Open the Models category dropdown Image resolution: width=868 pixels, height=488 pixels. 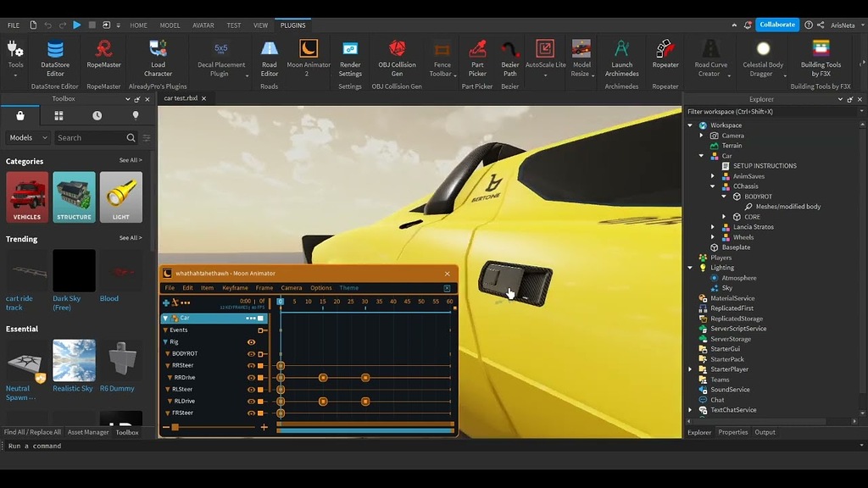[x=27, y=137]
